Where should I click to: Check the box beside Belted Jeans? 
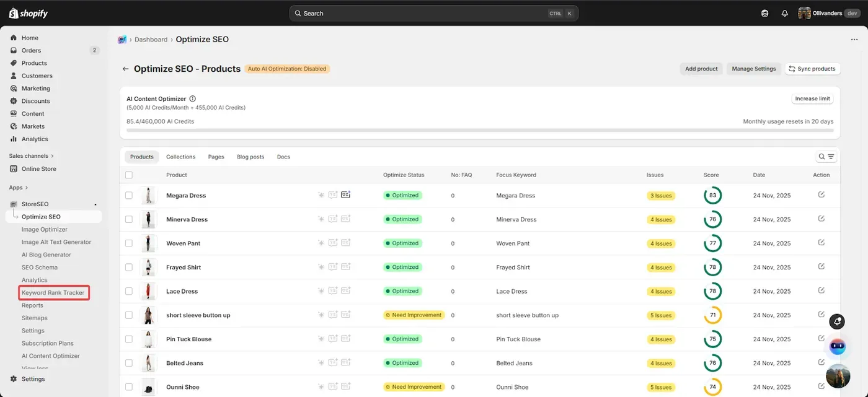pyautogui.click(x=129, y=363)
